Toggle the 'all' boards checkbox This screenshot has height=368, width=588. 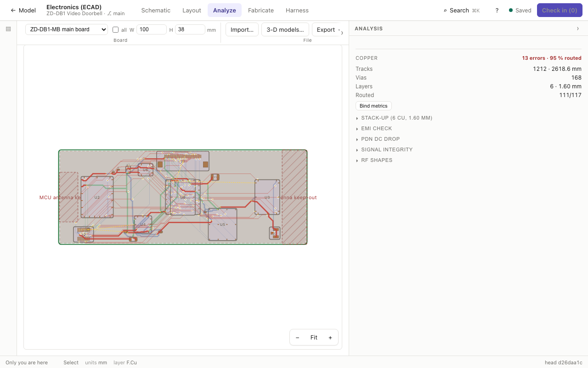pos(116,29)
